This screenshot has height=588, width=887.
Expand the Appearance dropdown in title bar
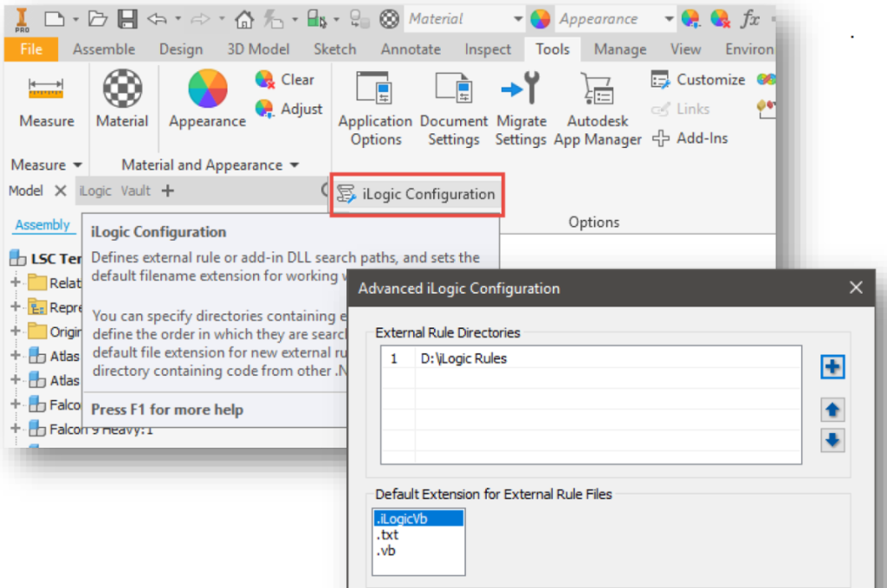point(669,19)
